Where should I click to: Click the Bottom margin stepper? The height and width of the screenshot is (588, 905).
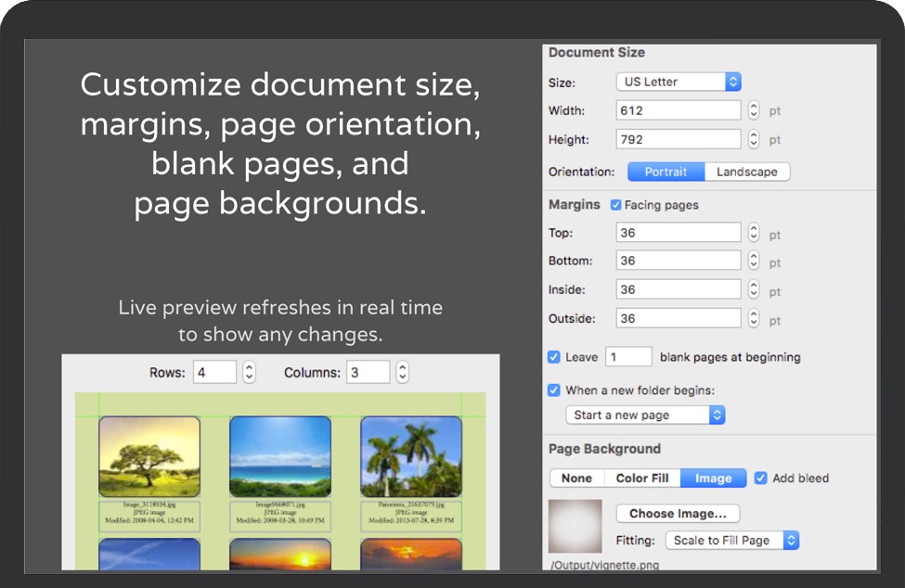(754, 262)
